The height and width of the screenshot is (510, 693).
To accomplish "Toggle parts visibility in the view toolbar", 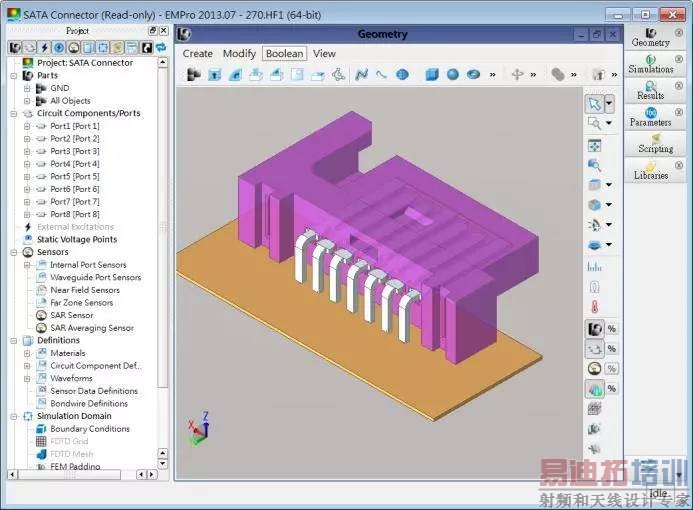I will (x=595, y=328).
